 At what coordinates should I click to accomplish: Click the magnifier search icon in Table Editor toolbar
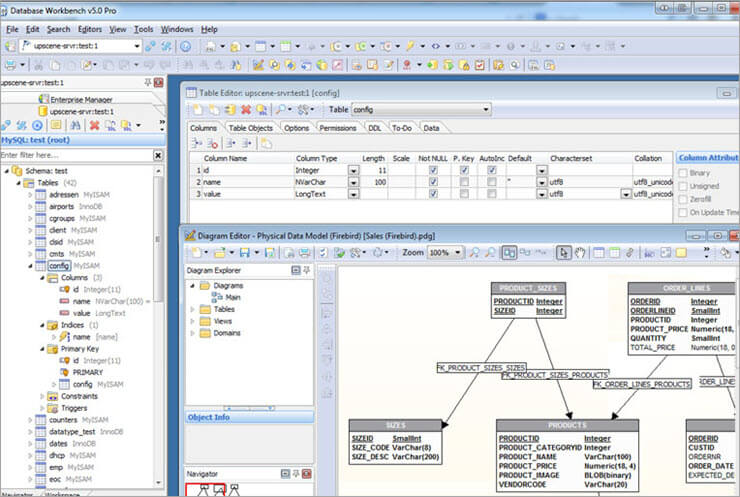[x=281, y=110]
